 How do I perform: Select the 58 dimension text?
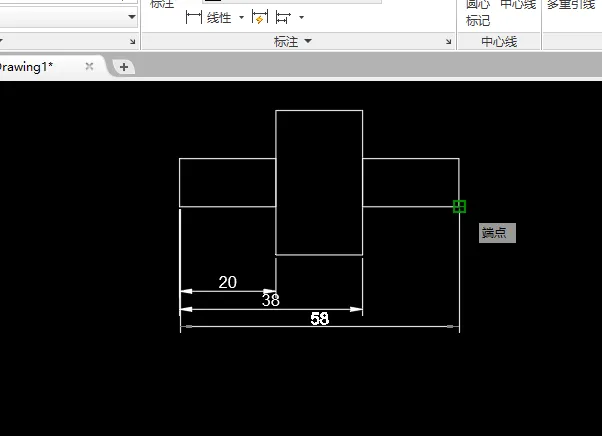coord(319,319)
